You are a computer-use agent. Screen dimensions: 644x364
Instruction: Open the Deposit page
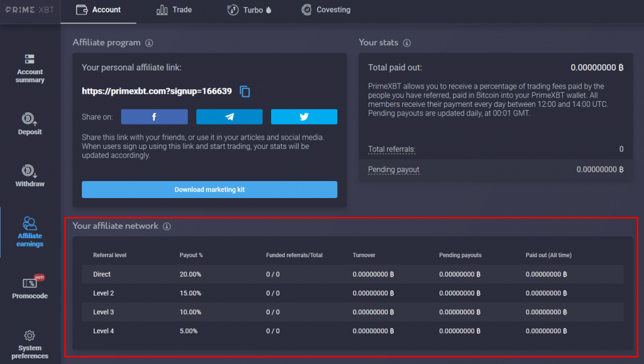click(30, 124)
